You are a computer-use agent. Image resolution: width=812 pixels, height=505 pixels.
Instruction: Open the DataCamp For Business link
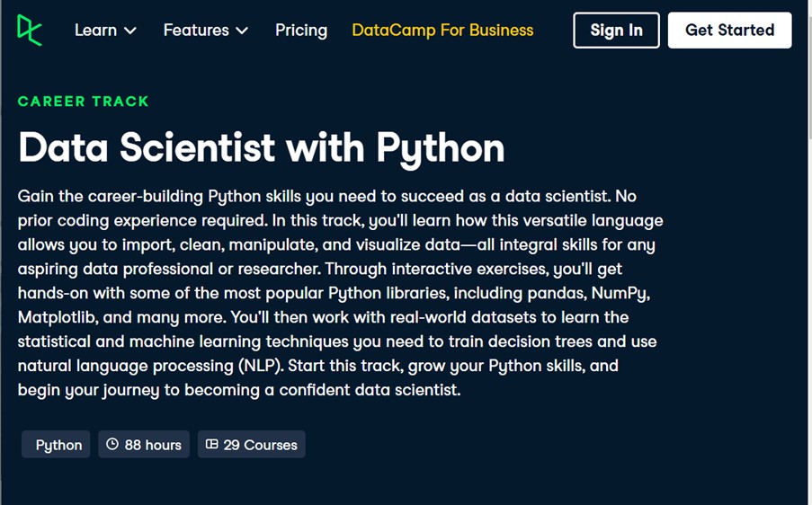click(442, 31)
